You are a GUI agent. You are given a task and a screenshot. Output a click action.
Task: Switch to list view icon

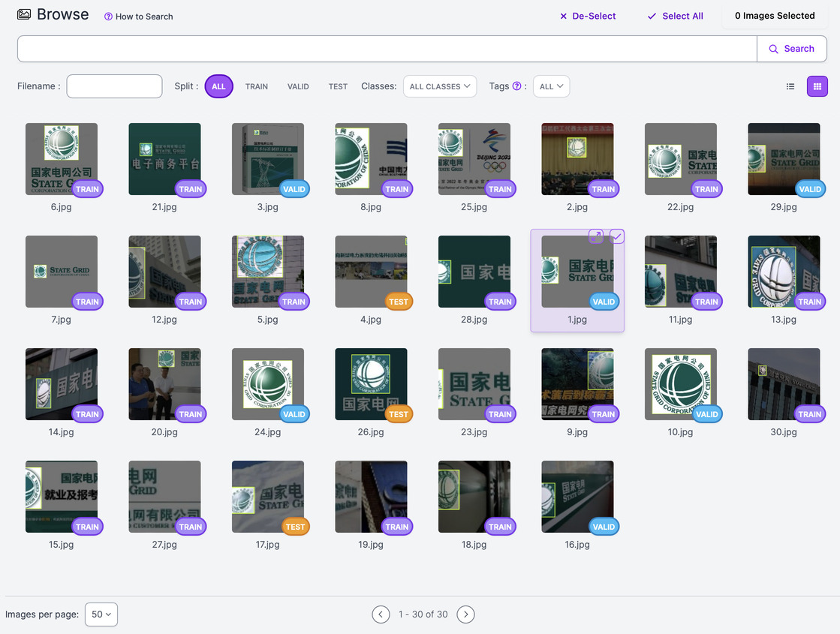click(x=790, y=86)
